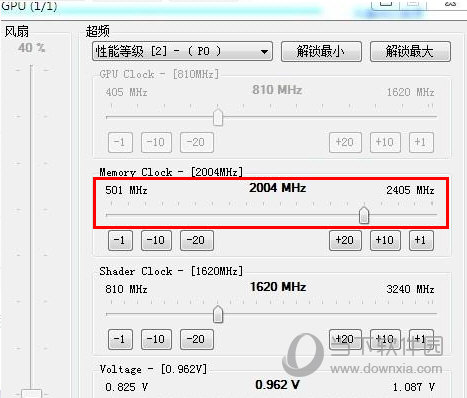The width and height of the screenshot is (467, 398).
Task: Click the 40 % fan speed text
Action: point(31,48)
